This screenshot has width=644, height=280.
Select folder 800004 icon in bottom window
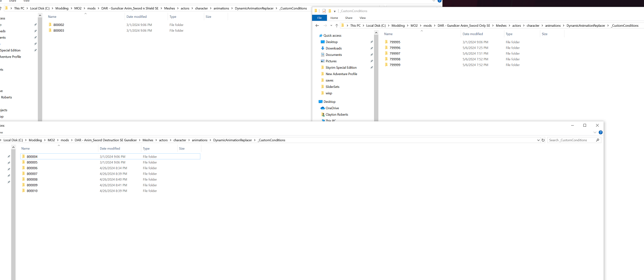click(23, 157)
